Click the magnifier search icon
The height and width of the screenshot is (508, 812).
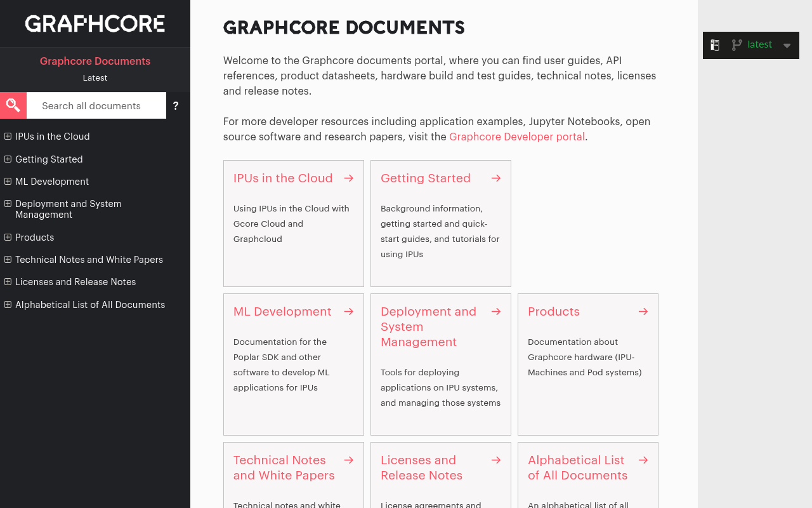tap(13, 105)
